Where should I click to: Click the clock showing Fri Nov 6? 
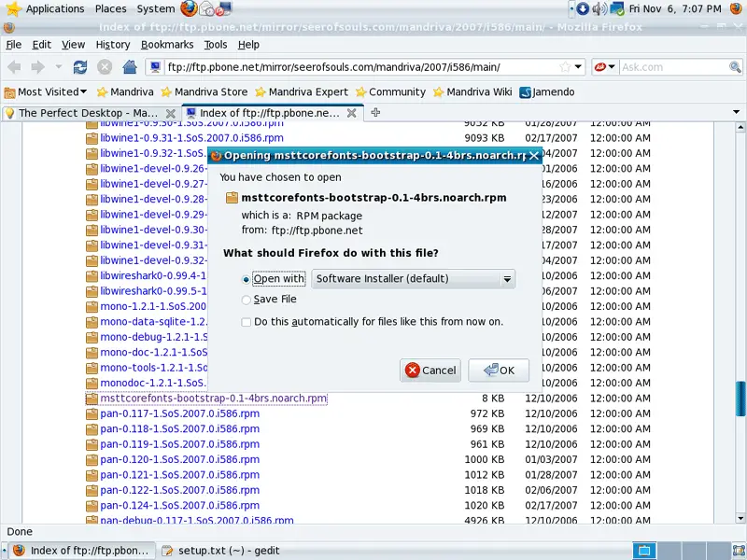675,8
